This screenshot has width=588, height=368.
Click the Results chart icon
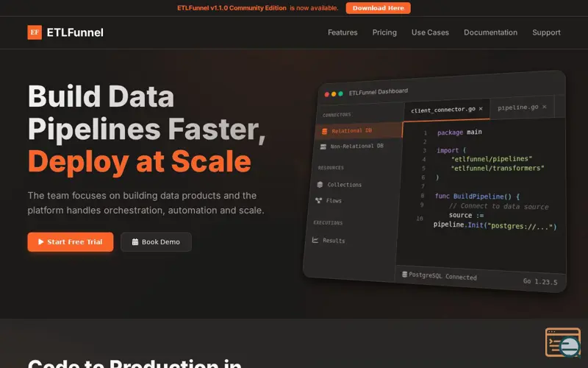tap(315, 240)
